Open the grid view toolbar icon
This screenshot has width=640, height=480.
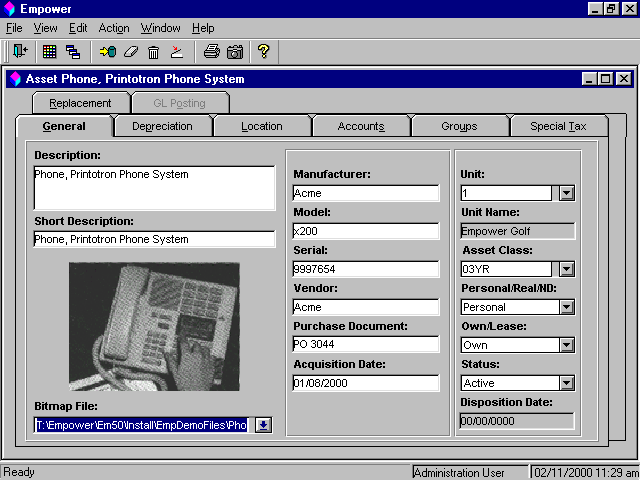click(x=49, y=52)
